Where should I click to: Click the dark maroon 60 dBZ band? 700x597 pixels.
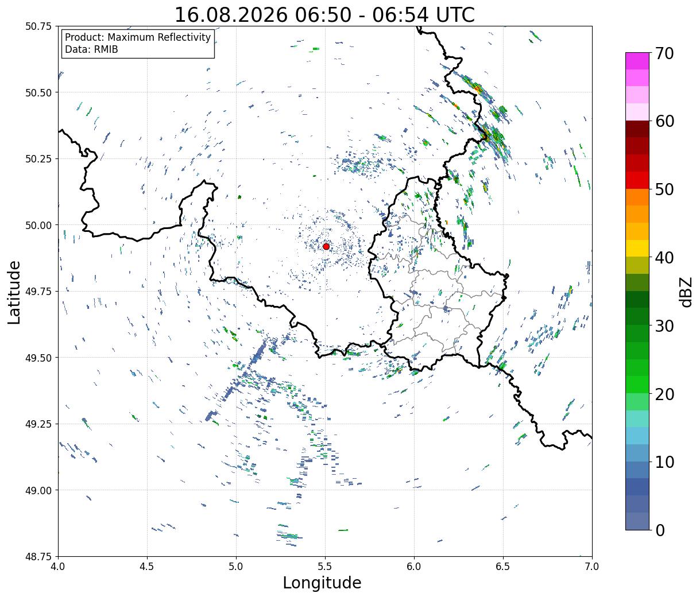(x=637, y=129)
